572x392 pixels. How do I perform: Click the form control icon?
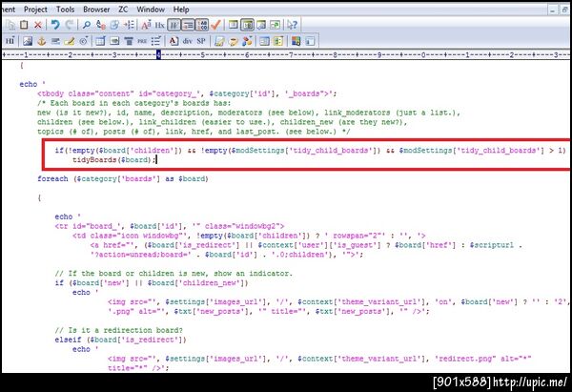[114, 41]
